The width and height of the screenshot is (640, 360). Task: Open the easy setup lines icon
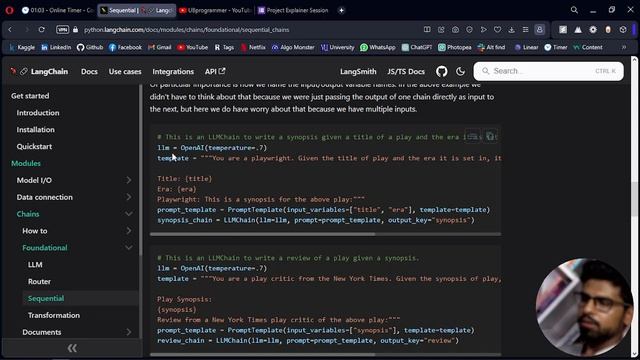click(x=525, y=29)
